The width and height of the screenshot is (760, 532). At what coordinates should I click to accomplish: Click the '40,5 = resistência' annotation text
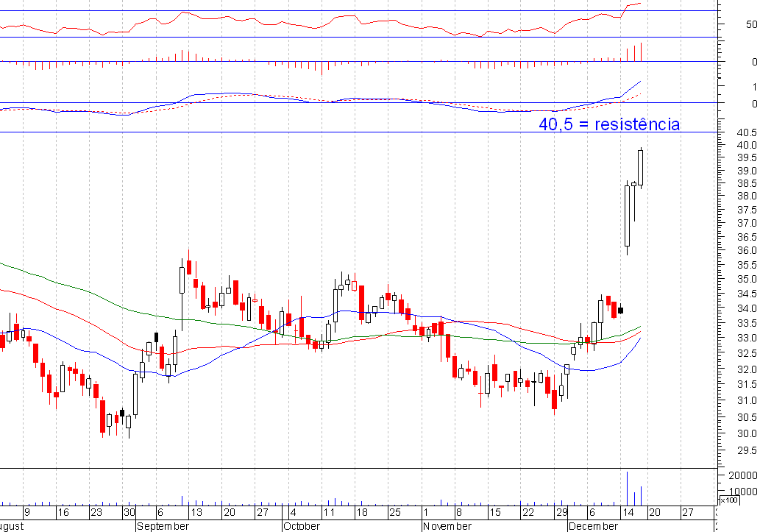(609, 124)
